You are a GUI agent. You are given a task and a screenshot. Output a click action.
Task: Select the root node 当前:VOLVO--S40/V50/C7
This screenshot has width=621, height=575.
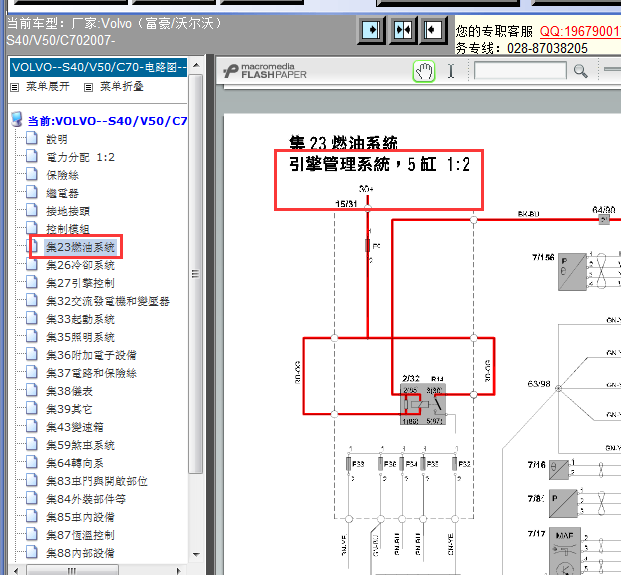[x=107, y=121]
